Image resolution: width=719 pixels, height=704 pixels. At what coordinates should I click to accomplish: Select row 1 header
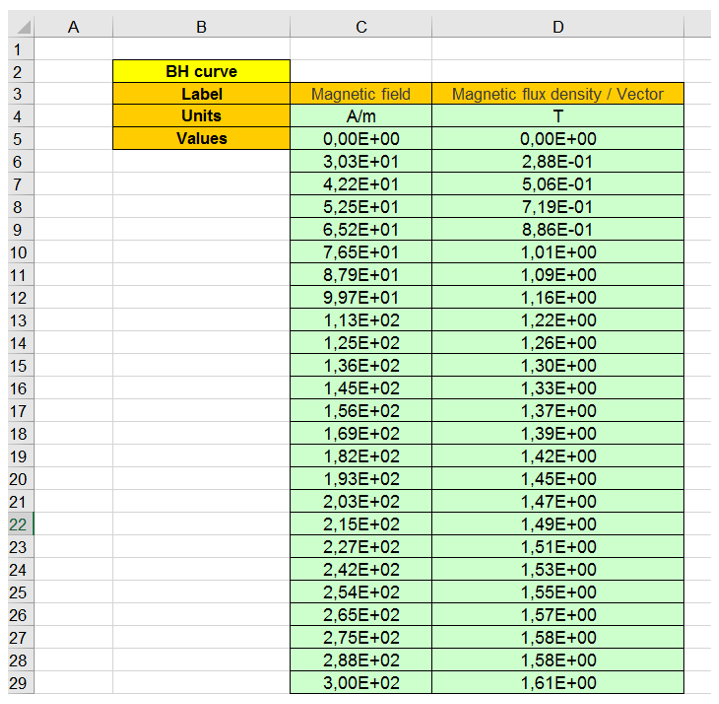(x=19, y=49)
